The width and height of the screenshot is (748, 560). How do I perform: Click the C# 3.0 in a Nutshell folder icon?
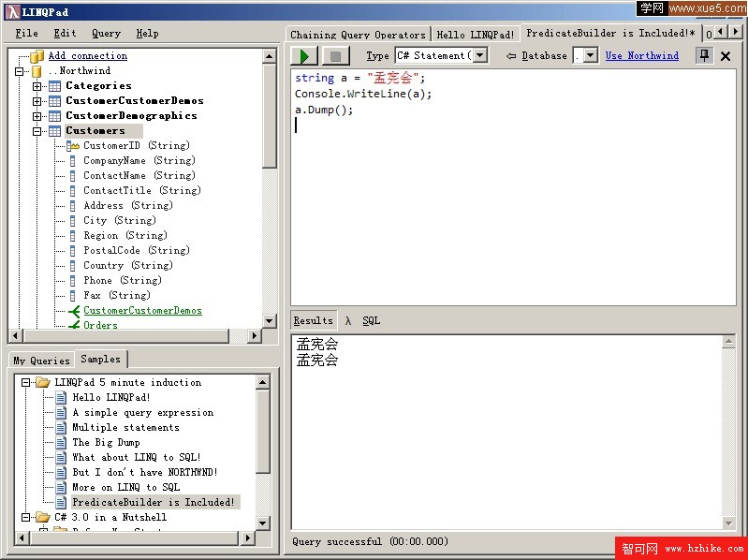point(43,518)
